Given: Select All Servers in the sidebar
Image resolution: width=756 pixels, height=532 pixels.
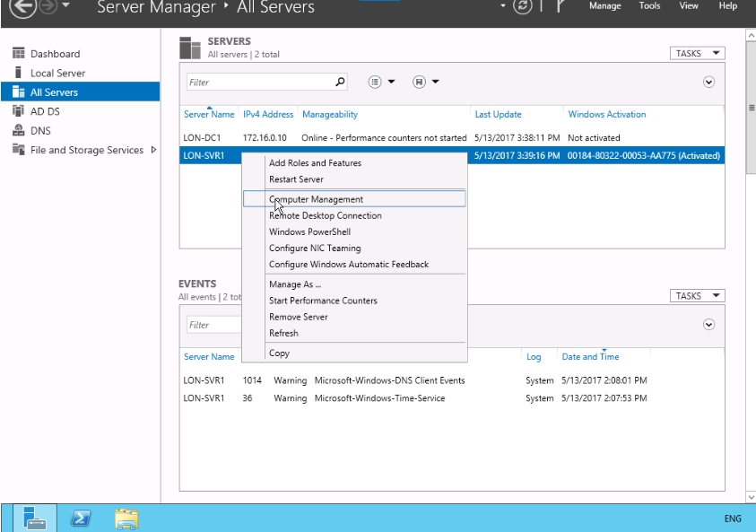Looking at the screenshot, I should [80, 92].
